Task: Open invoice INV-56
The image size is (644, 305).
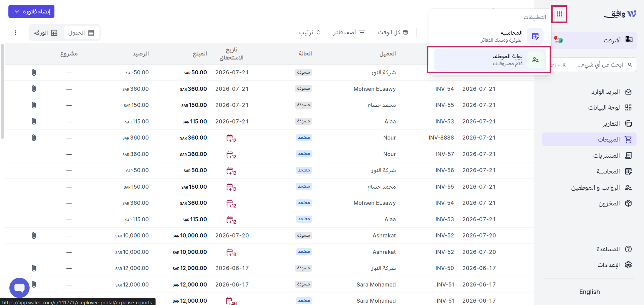Action: click(445, 170)
